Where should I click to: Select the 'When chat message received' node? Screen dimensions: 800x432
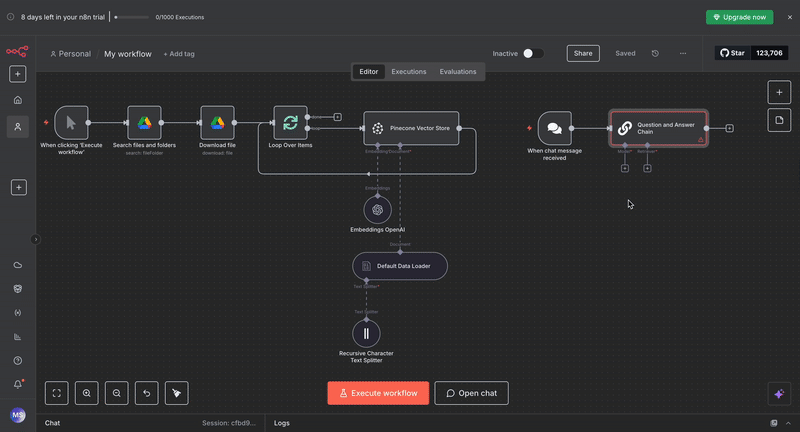(x=555, y=129)
